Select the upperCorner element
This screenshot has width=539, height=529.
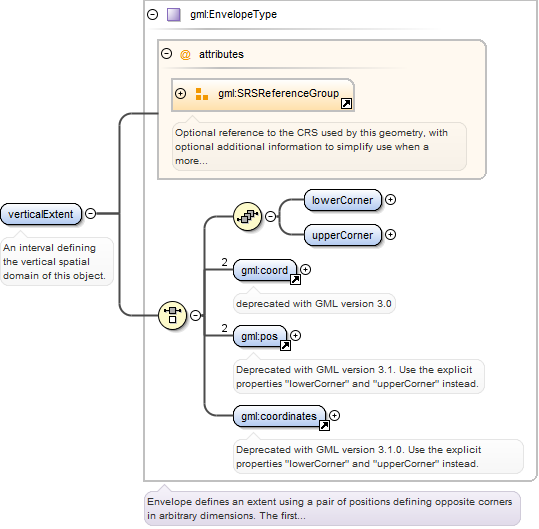pyautogui.click(x=343, y=235)
